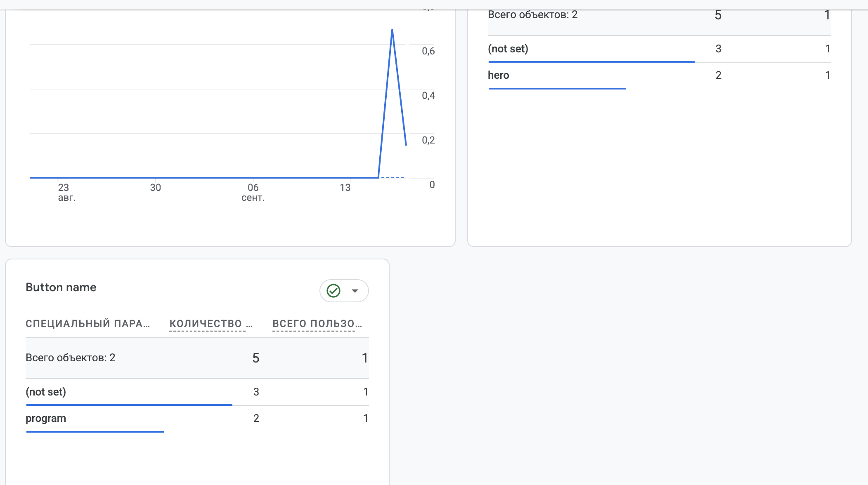Click the blue bar under hero row
This screenshot has width=868, height=485.
(x=557, y=89)
